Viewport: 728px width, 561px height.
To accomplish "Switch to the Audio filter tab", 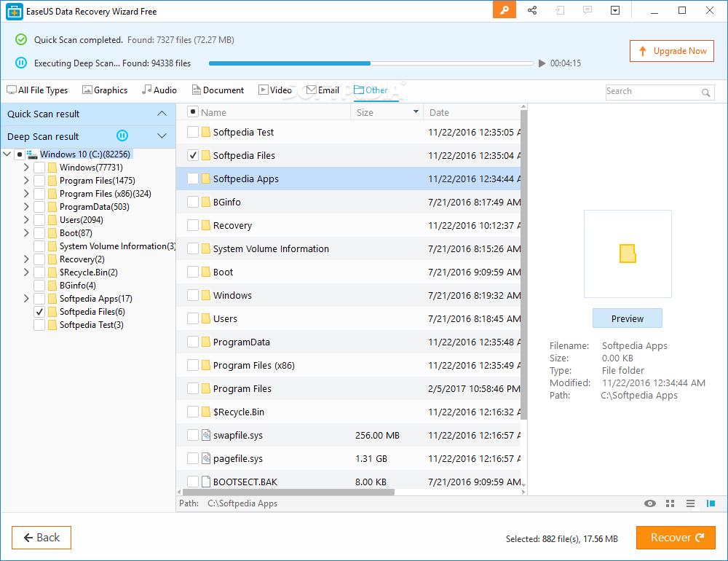I will pos(159,90).
